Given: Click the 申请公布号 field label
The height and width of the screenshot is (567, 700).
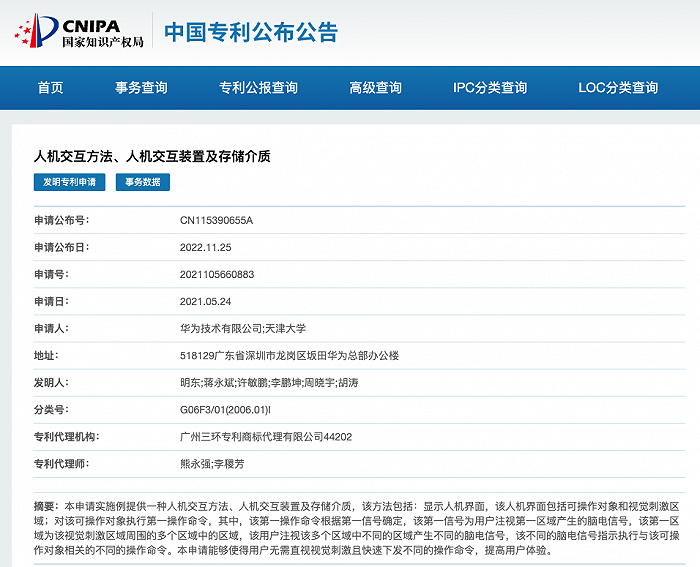Looking at the screenshot, I should tap(62, 220).
